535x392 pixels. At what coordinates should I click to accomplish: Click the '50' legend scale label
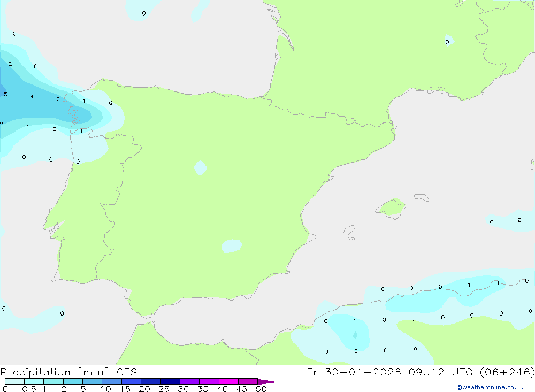[261, 389]
